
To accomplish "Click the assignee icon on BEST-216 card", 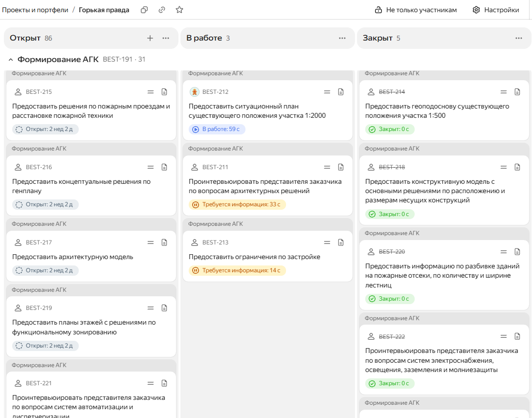I will click(x=18, y=167).
